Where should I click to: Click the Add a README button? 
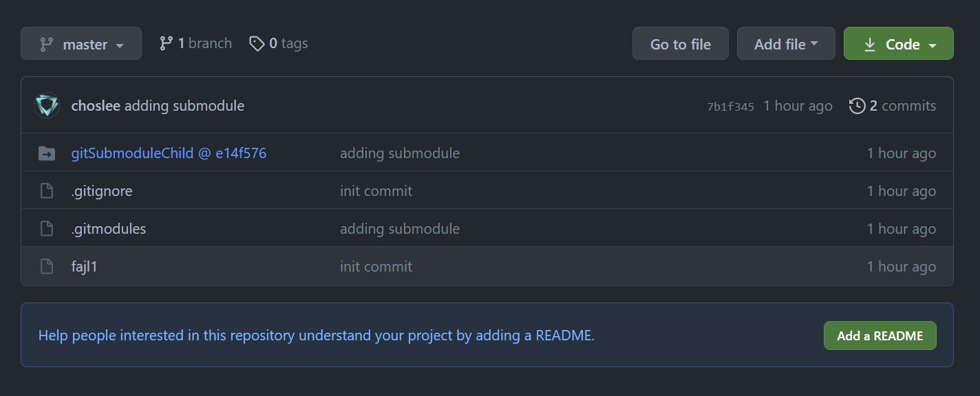point(880,335)
